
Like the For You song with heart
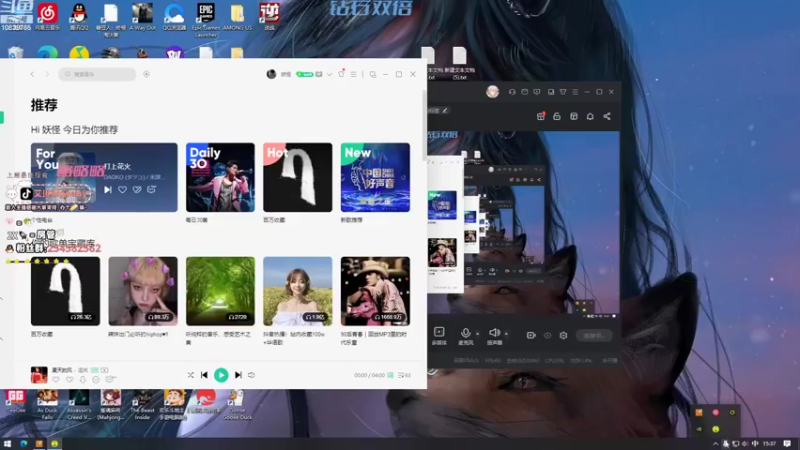[122, 189]
